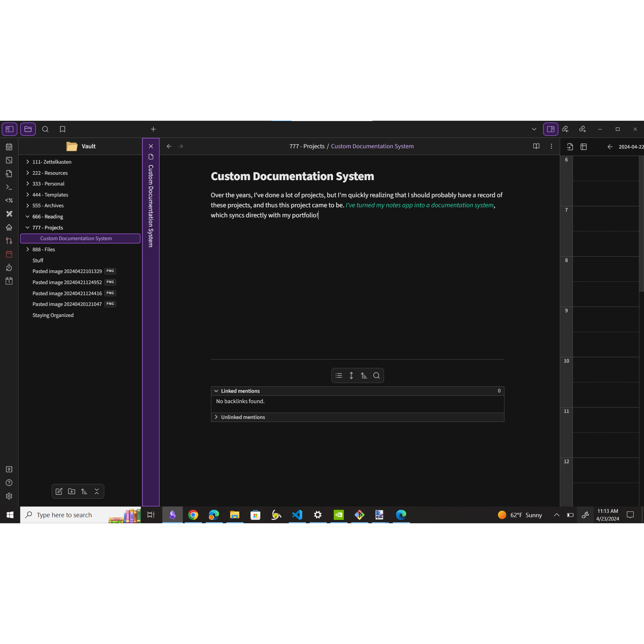Toggle the right sidebar panel

tap(550, 129)
